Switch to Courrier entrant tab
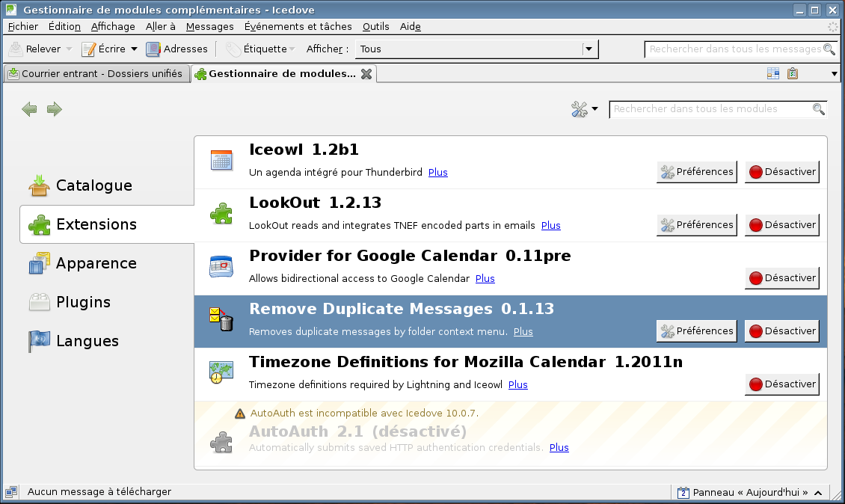 [x=95, y=74]
